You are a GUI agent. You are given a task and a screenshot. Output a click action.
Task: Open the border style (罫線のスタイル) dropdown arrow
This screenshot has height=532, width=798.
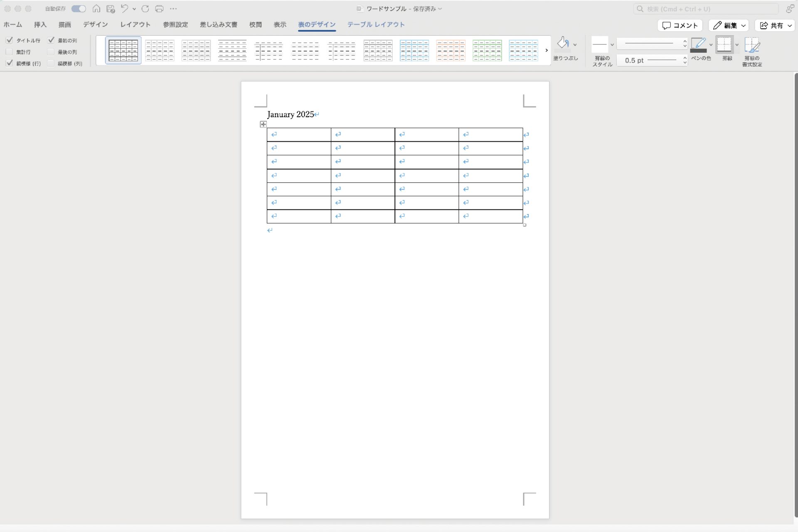pyautogui.click(x=612, y=44)
